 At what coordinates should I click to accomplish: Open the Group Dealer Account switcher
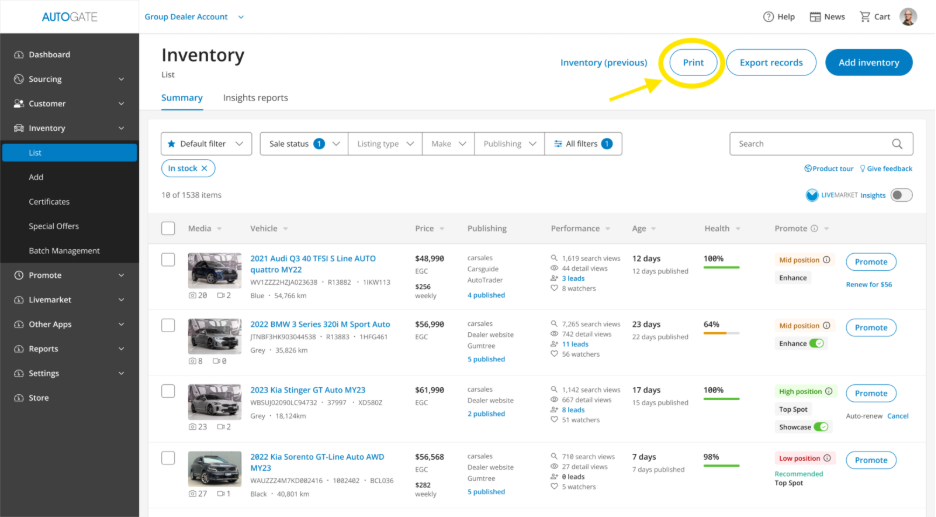point(195,17)
